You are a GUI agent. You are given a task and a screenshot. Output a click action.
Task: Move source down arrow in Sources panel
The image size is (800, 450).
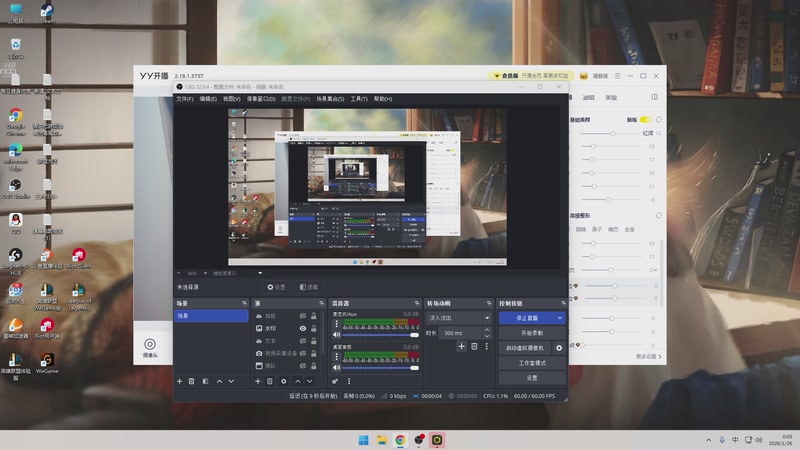[x=309, y=381]
